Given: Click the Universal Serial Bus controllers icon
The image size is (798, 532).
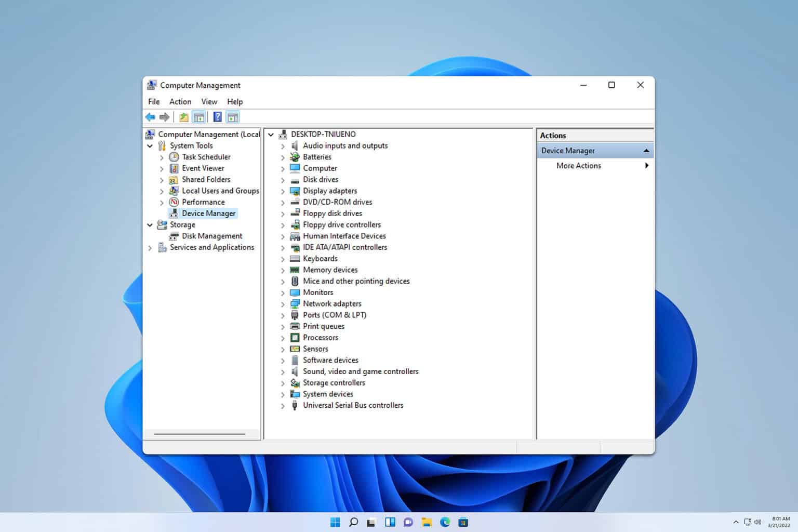Looking at the screenshot, I should (x=295, y=405).
